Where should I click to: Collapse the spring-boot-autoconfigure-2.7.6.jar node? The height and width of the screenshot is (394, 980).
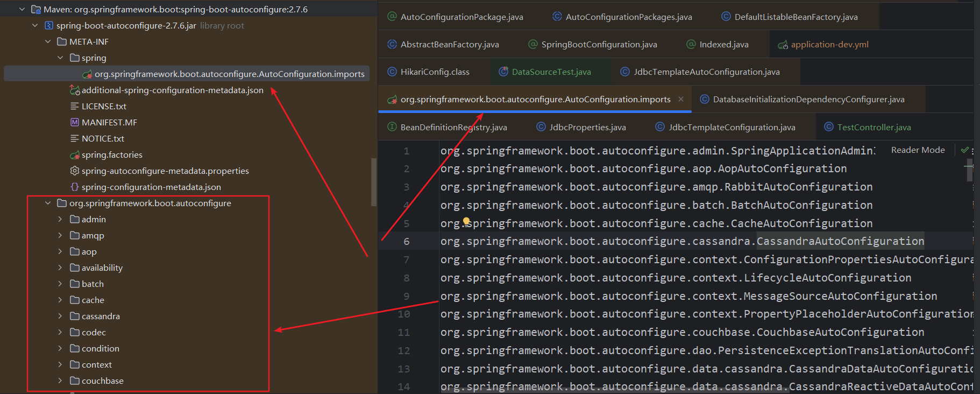[35, 25]
